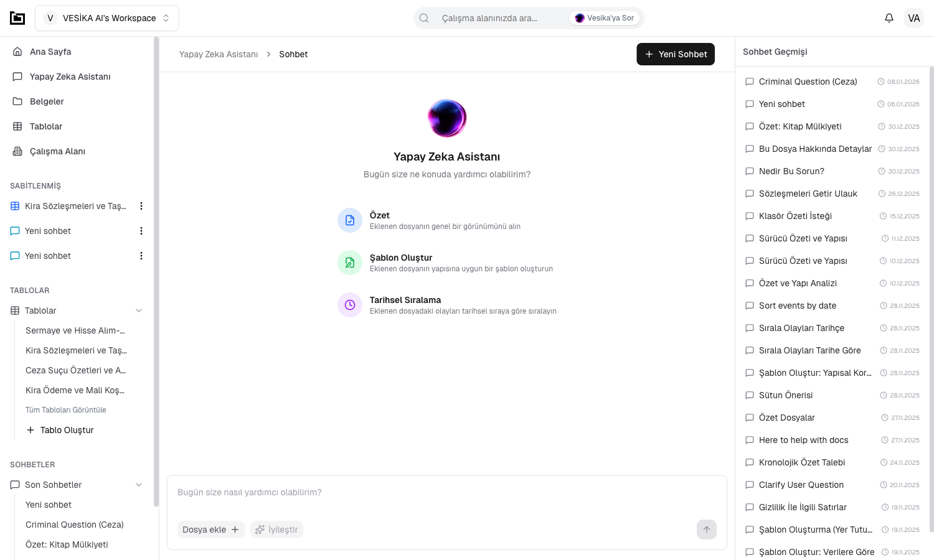Collapse the Tablolar tree section
The height and width of the screenshot is (560, 934).
coord(139,310)
